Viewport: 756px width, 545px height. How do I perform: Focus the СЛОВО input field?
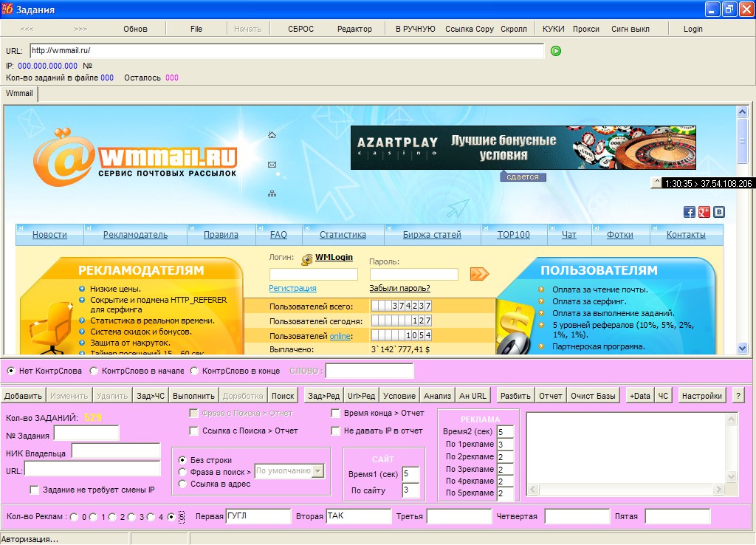point(369,371)
